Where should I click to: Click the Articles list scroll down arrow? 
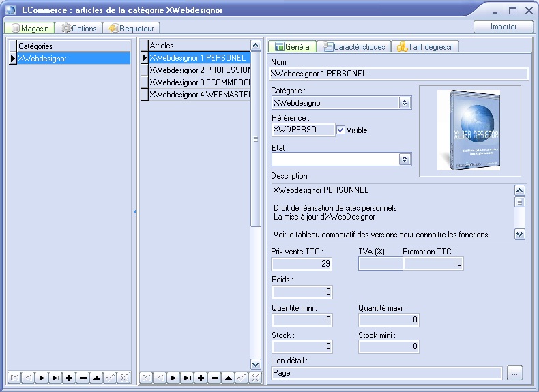[255, 364]
